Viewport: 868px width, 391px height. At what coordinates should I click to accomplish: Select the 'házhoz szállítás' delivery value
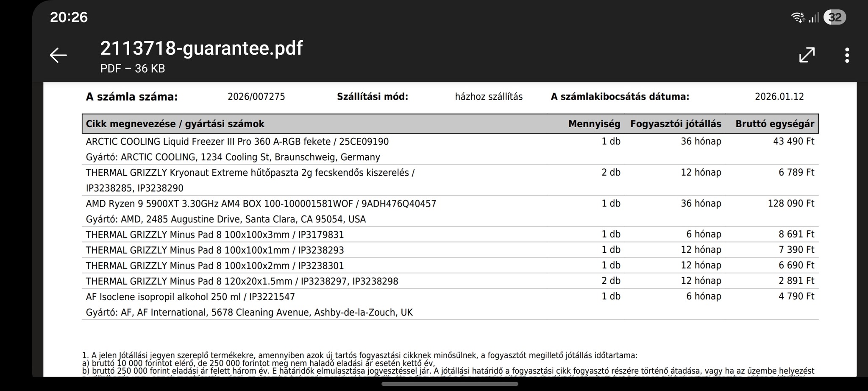[489, 97]
